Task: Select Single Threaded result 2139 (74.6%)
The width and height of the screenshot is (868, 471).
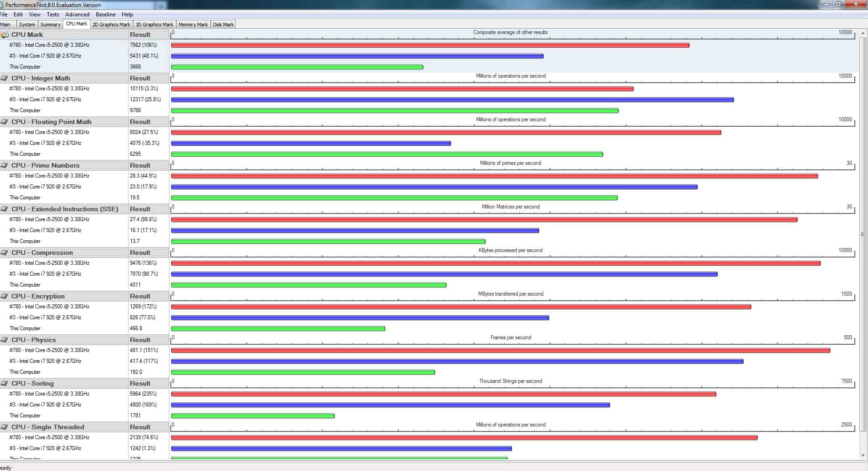Action: click(144, 437)
